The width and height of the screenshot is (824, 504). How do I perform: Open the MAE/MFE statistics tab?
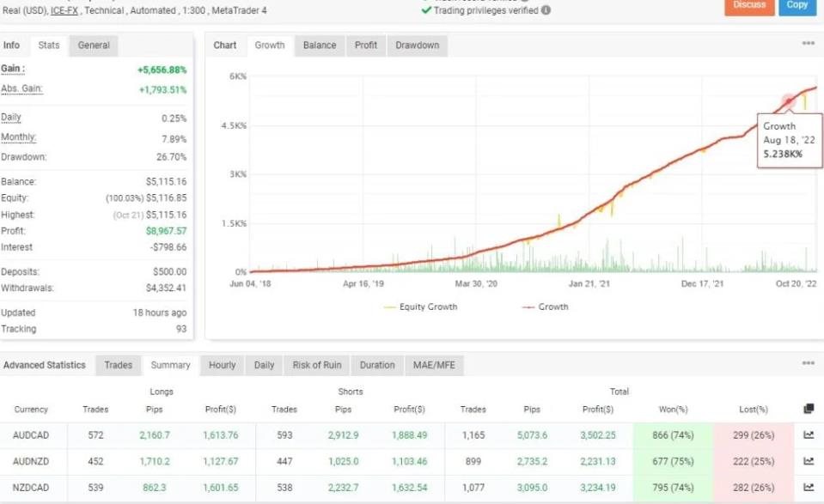click(x=433, y=365)
